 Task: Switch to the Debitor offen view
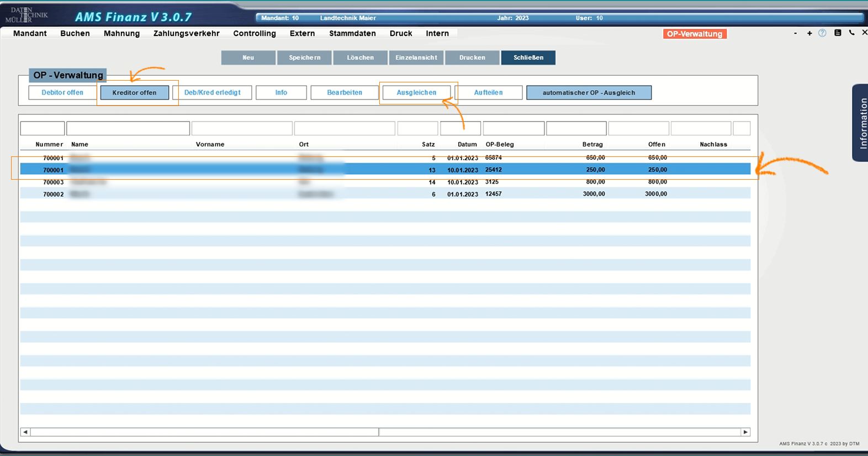click(62, 93)
